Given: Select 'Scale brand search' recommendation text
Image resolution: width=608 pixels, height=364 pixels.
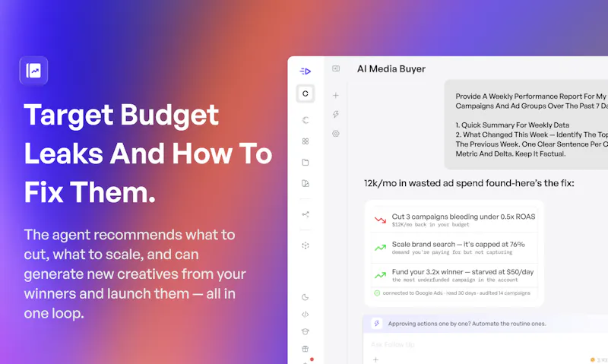Looking at the screenshot, I should [458, 244].
